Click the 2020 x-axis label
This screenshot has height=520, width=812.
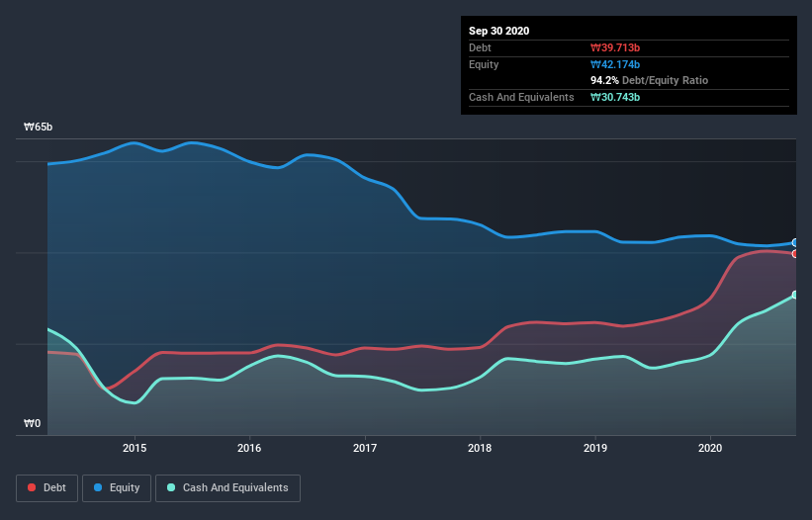click(x=710, y=448)
